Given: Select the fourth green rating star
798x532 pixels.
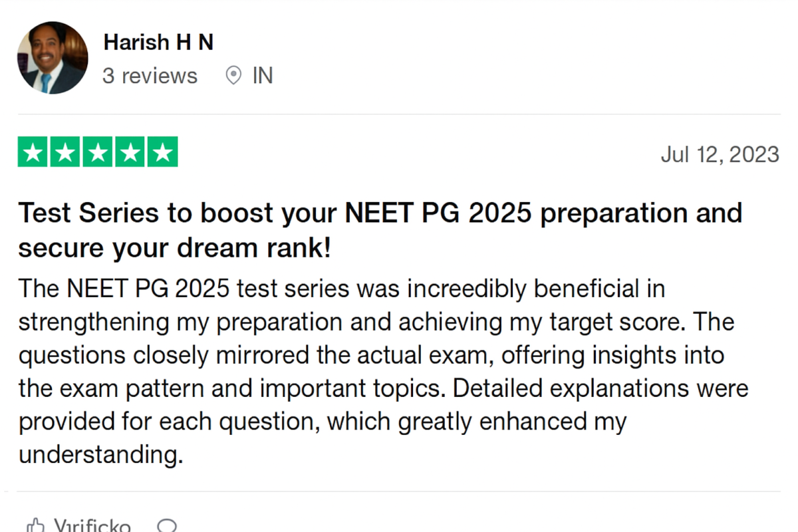Looking at the screenshot, I should coord(130,152).
